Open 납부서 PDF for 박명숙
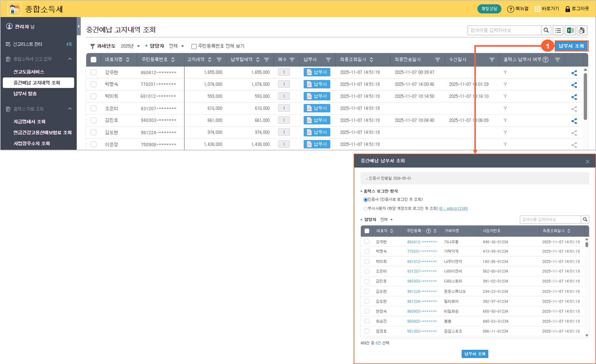The height and width of the screenshot is (364, 596). 317,84
